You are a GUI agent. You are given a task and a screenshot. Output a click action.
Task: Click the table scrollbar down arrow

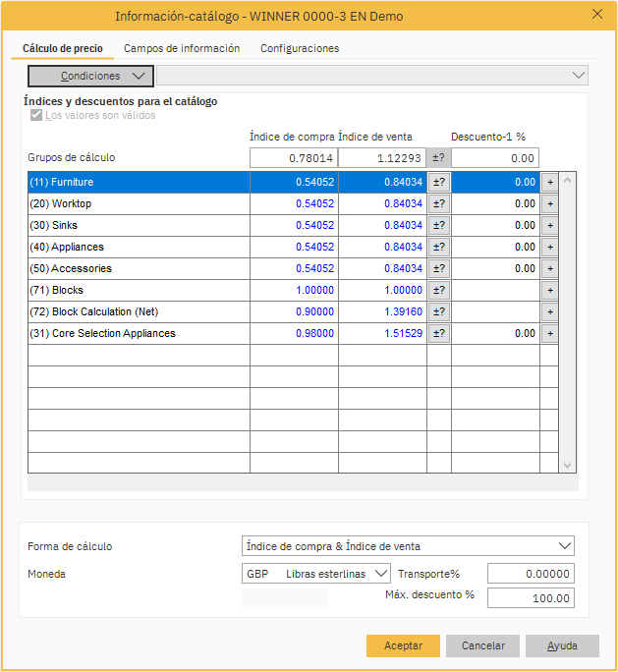(568, 466)
